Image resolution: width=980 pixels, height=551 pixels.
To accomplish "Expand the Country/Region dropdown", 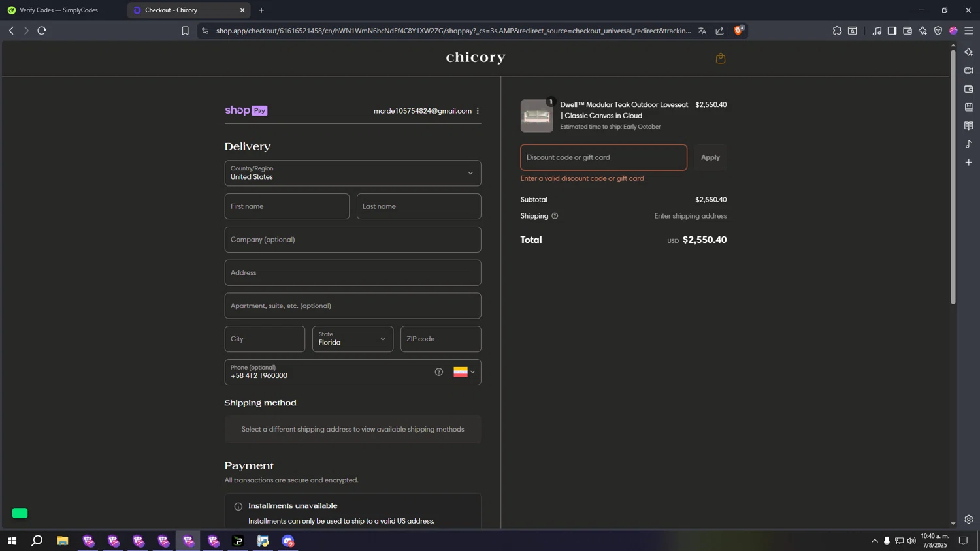I will tap(353, 173).
